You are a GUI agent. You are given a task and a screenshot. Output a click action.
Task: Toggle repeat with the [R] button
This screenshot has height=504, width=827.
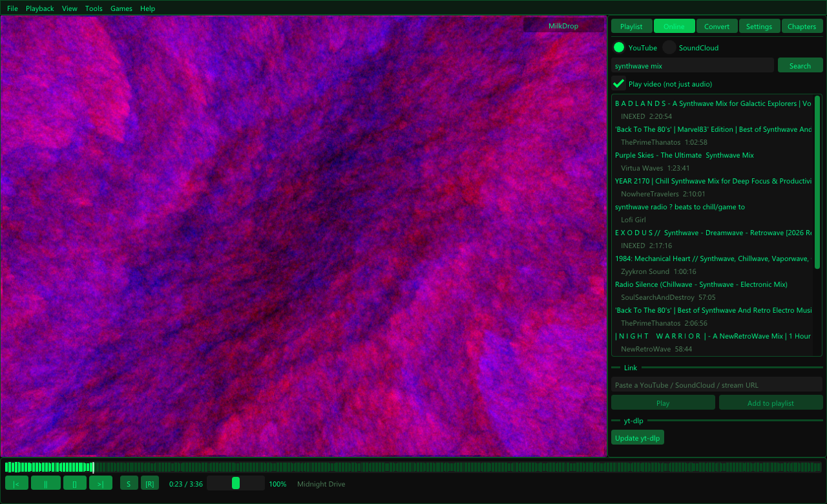(x=150, y=483)
